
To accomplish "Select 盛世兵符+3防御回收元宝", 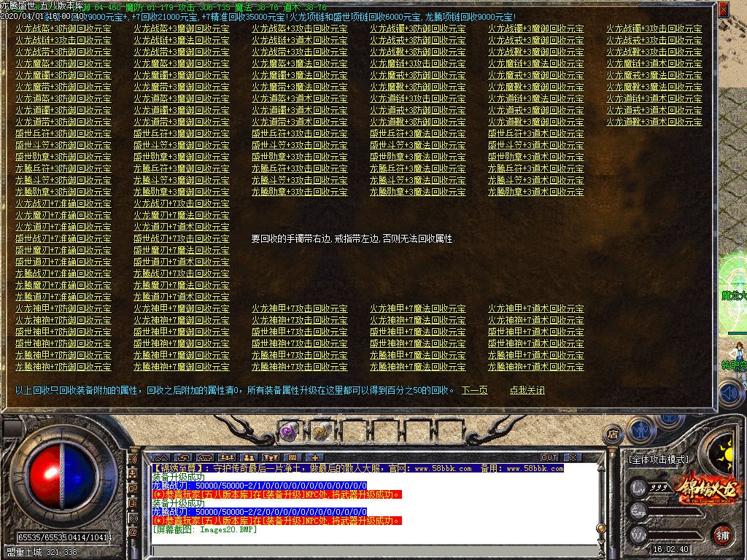I will point(63,134).
